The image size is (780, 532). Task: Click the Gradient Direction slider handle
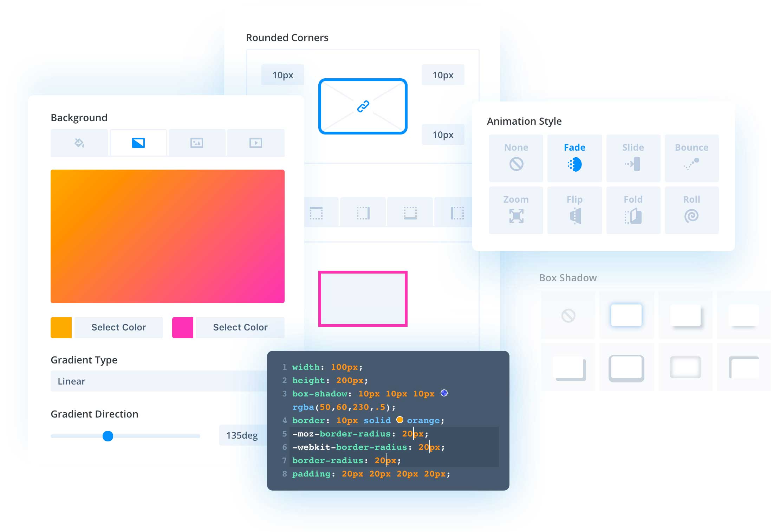click(108, 436)
